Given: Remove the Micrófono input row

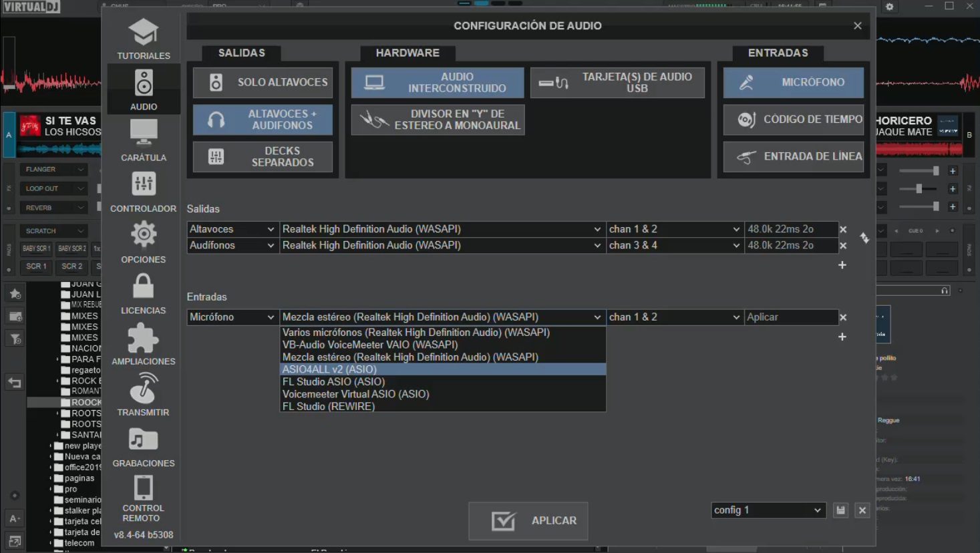Looking at the screenshot, I should pos(843,317).
